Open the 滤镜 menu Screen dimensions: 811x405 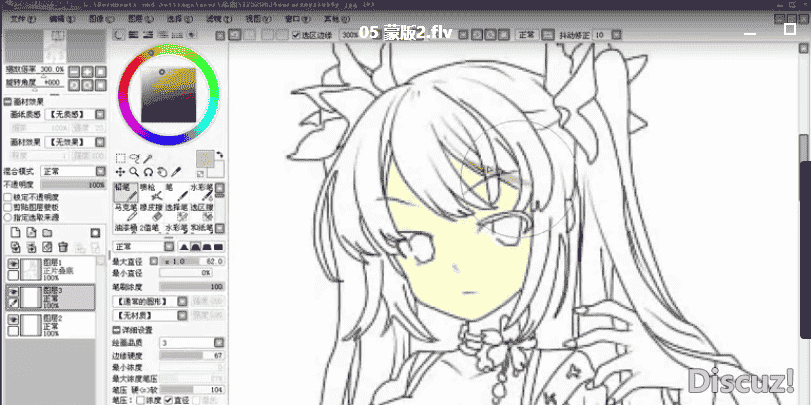tap(218, 19)
